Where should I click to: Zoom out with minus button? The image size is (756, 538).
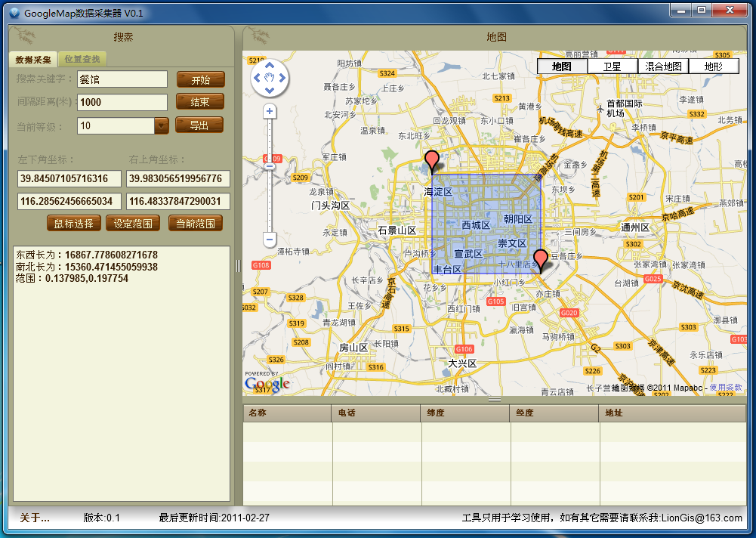pos(270,239)
